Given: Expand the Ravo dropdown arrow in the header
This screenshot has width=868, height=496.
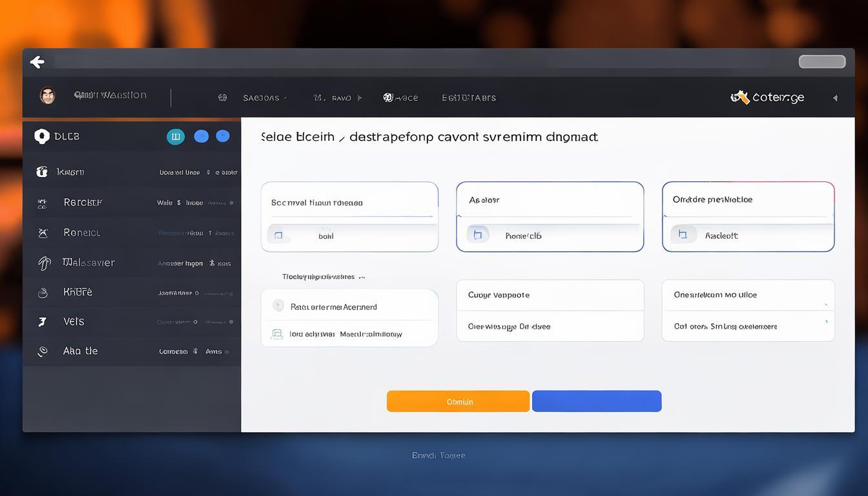Looking at the screenshot, I should [360, 98].
